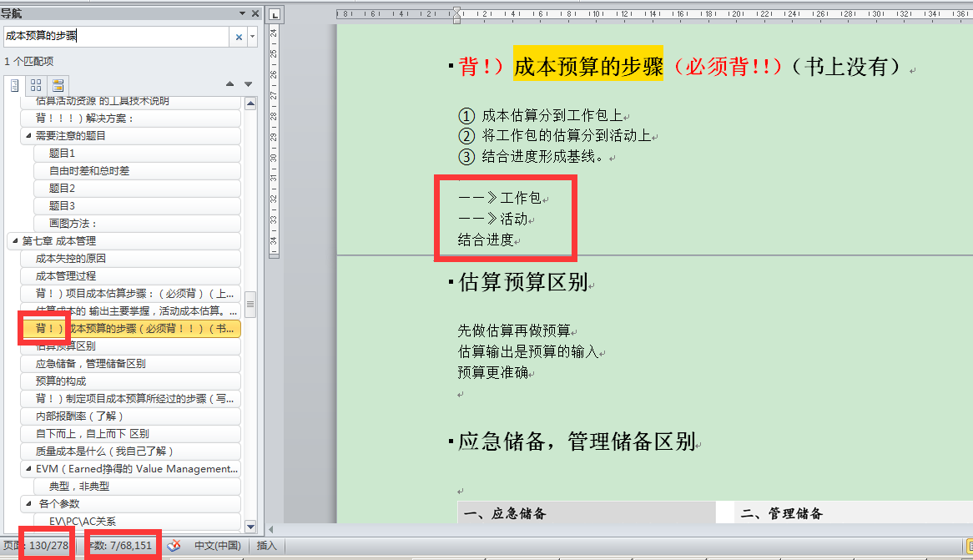Jump to heading 题目1
The width and height of the screenshot is (973, 560).
tap(137, 154)
